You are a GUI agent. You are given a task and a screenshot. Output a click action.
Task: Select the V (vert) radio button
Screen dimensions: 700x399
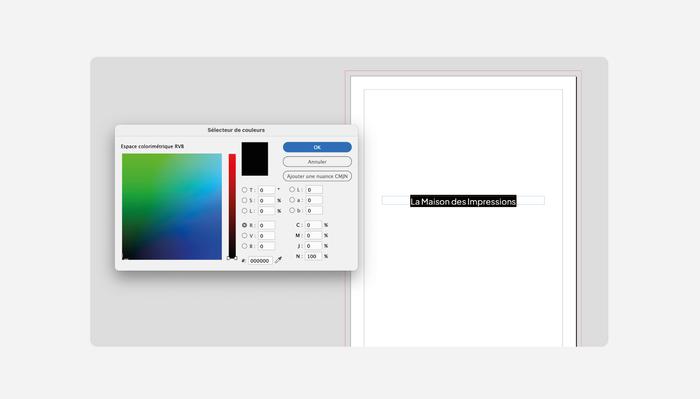[x=245, y=235]
